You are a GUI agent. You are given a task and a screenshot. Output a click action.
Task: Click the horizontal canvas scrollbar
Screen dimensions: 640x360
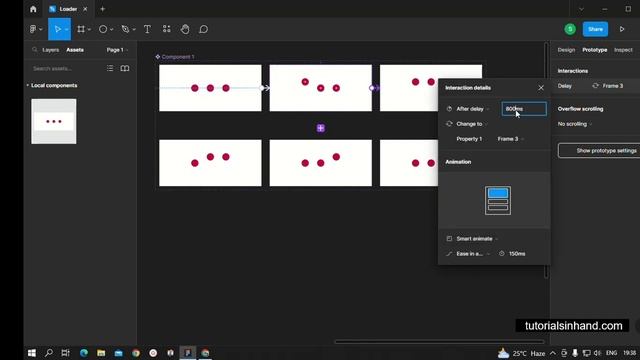pyautogui.click(x=440, y=342)
